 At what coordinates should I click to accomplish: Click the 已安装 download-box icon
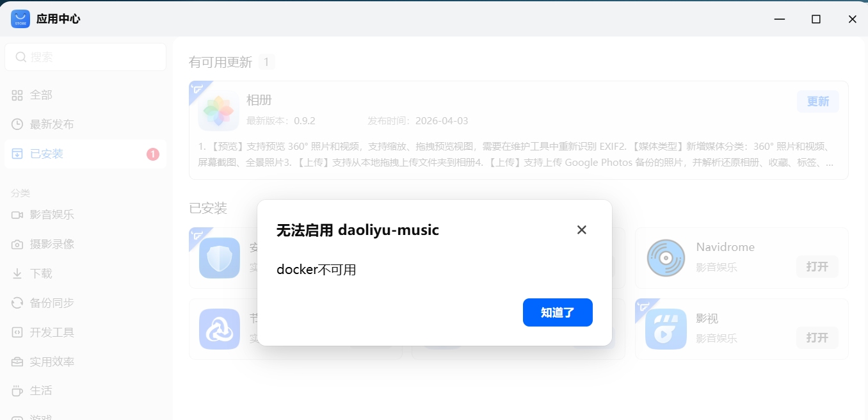[x=17, y=154]
